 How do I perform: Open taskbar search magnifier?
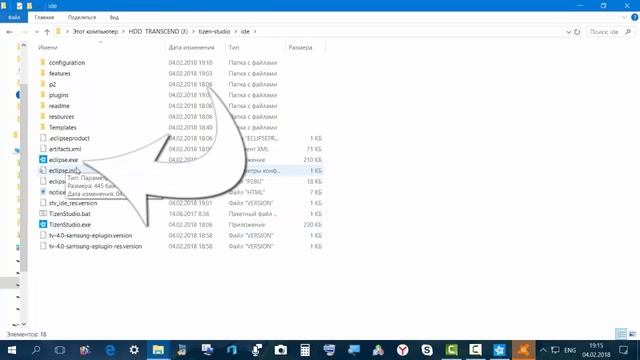pyautogui.click(x=36, y=350)
